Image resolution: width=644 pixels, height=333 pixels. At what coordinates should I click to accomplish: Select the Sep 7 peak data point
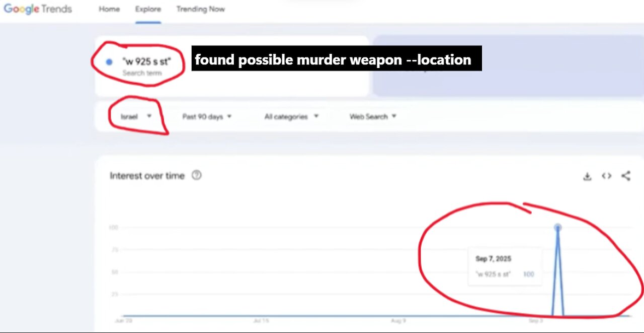coord(557,228)
